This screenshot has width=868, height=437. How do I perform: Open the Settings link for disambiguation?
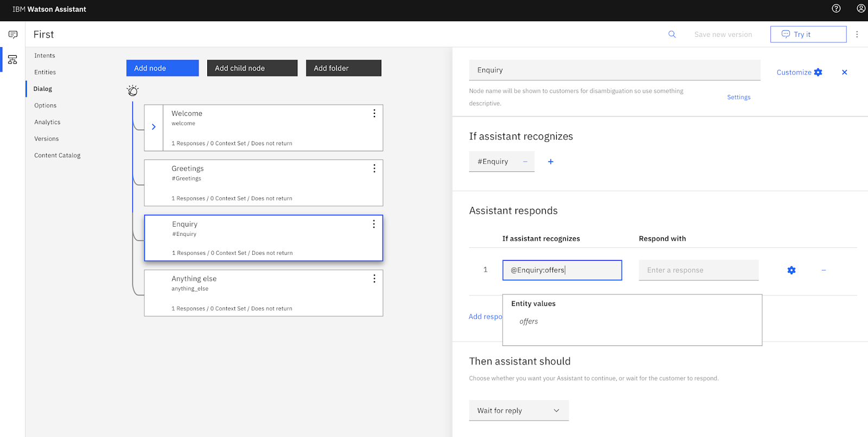point(738,97)
